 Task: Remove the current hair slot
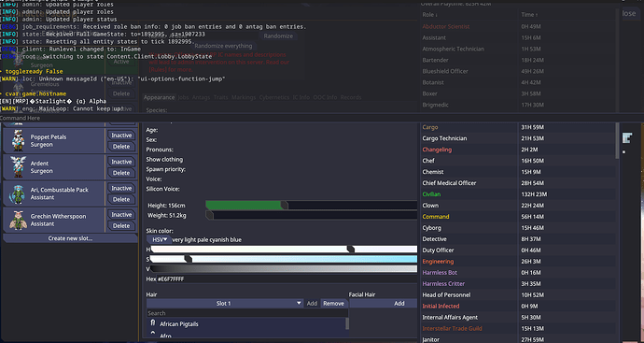click(333, 303)
